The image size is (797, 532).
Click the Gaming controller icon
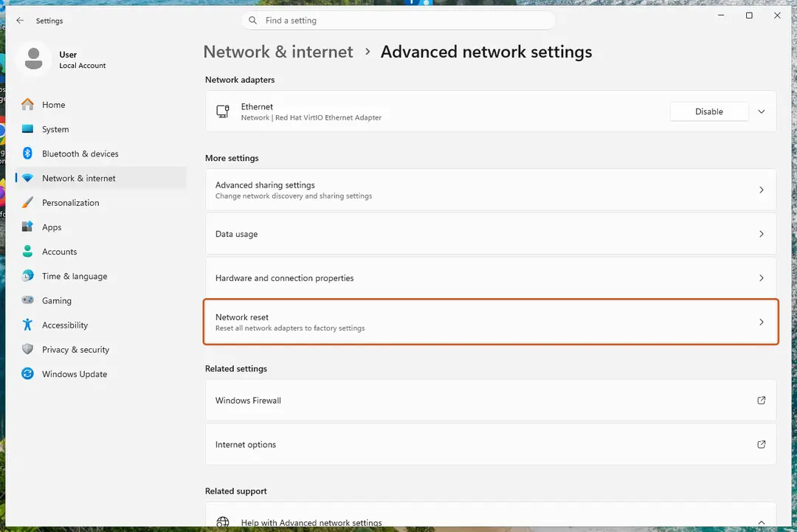27,300
